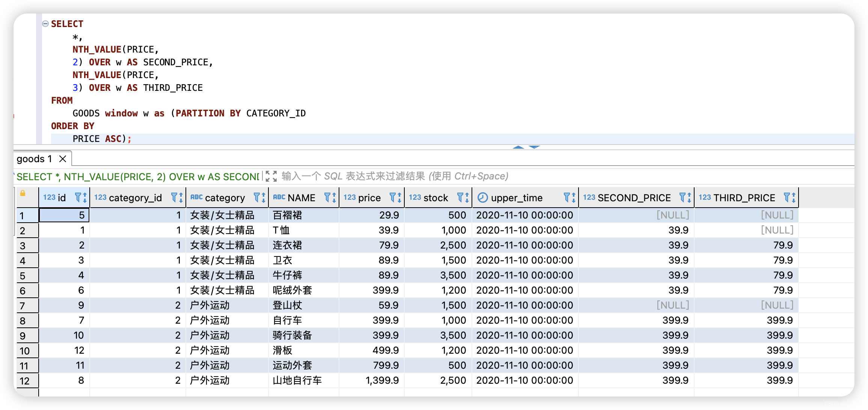This screenshot has width=868, height=410.
Task: Open filter for category_id column
Action: (174, 197)
